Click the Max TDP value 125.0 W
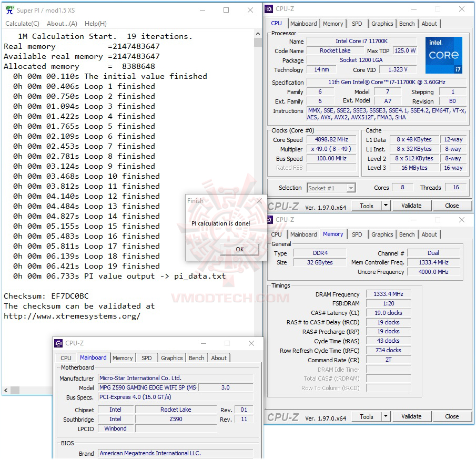476x460 pixels. coord(405,50)
